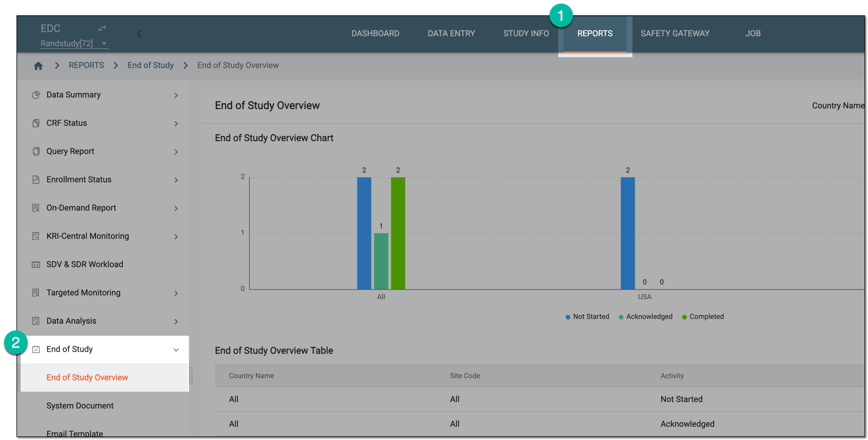Click the home breadcrumb icon
Screen dimensions: 868x440
(x=38, y=66)
